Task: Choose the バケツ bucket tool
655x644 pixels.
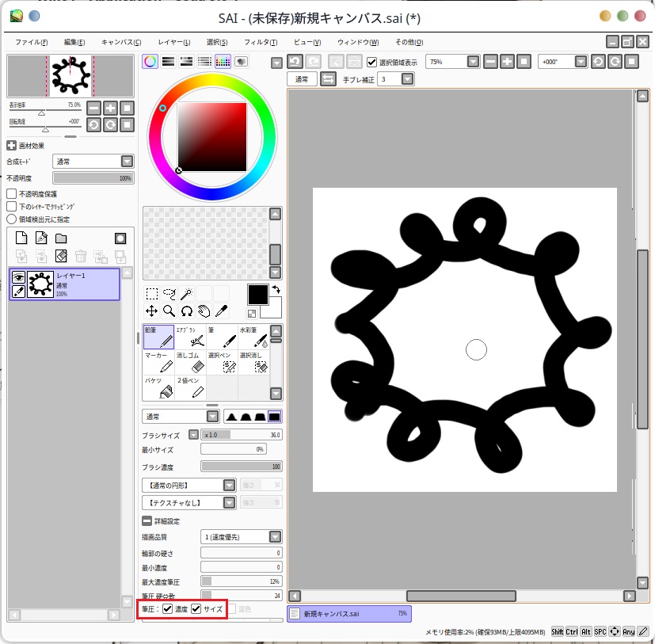Action: [x=158, y=388]
